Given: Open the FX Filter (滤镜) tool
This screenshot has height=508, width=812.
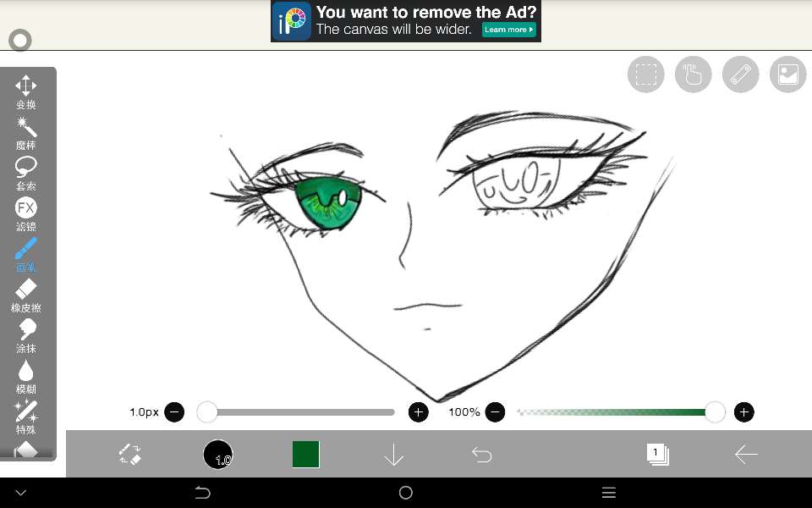Looking at the screenshot, I should (x=26, y=213).
